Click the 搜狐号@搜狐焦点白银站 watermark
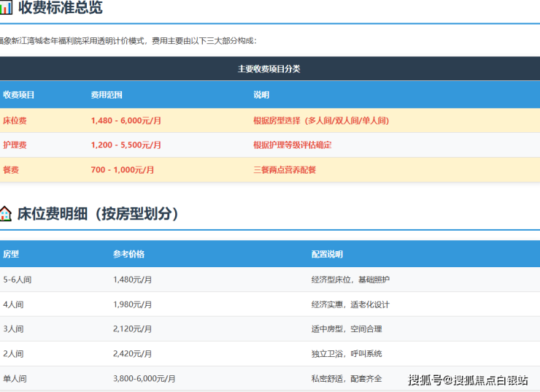This screenshot has height=392, width=540. (x=468, y=380)
